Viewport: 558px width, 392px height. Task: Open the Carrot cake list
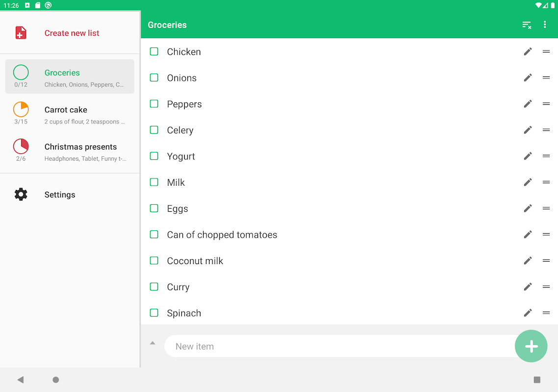70,114
